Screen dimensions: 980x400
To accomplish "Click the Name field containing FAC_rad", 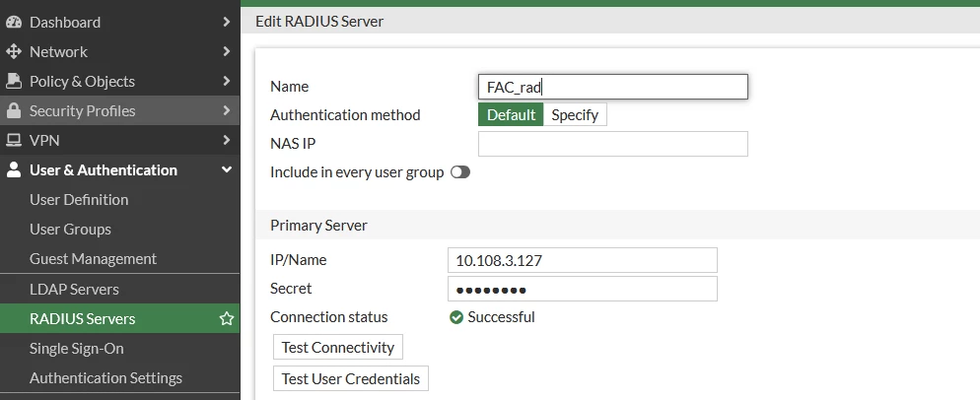I will (612, 87).
